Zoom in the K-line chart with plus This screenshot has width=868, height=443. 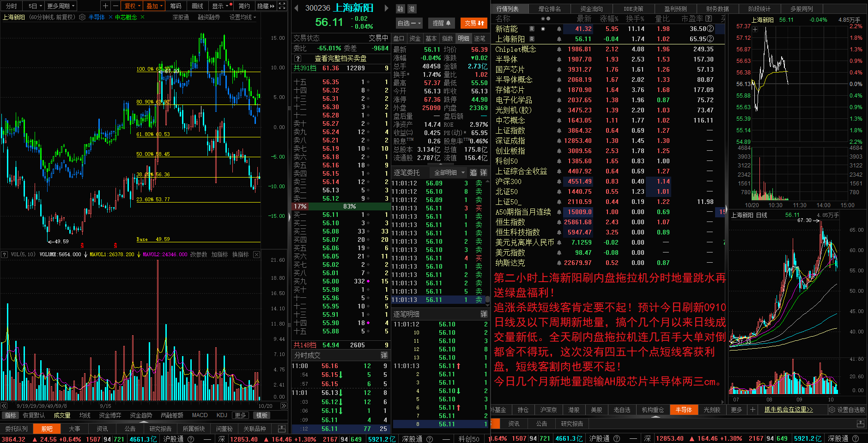pyautogui.click(x=106, y=6)
